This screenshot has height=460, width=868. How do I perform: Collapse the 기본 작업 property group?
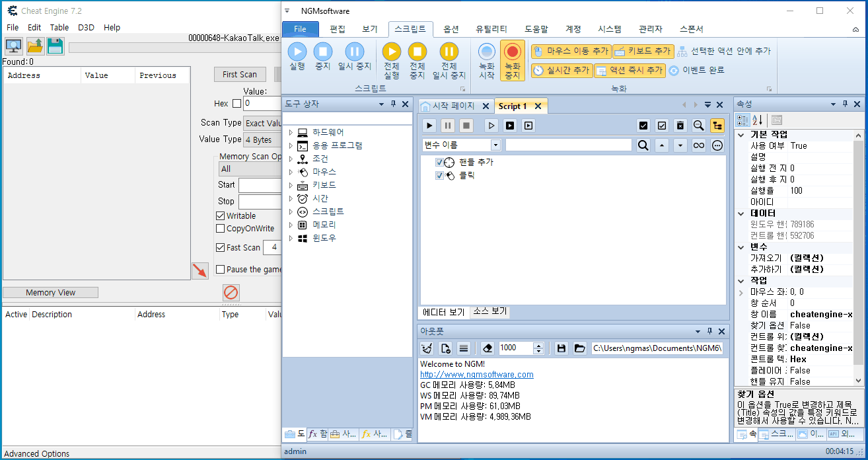pos(741,134)
